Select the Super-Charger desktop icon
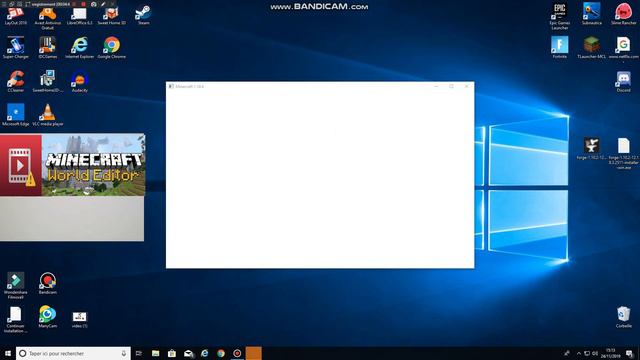Image resolution: width=640 pixels, height=360 pixels. 16,48
